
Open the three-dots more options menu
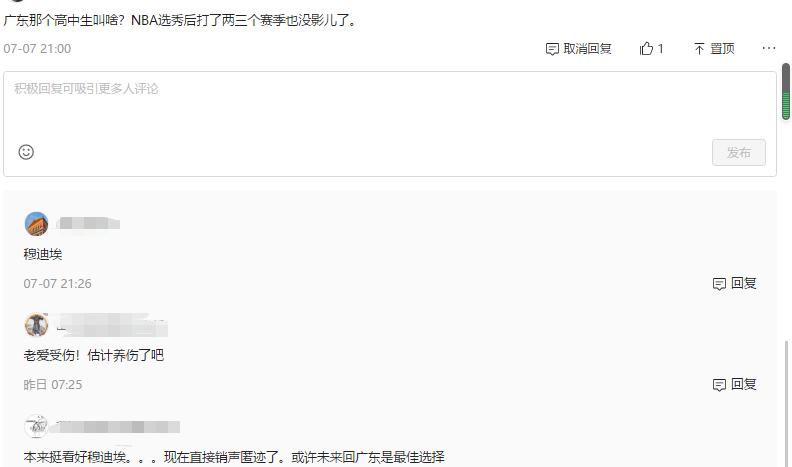point(769,48)
